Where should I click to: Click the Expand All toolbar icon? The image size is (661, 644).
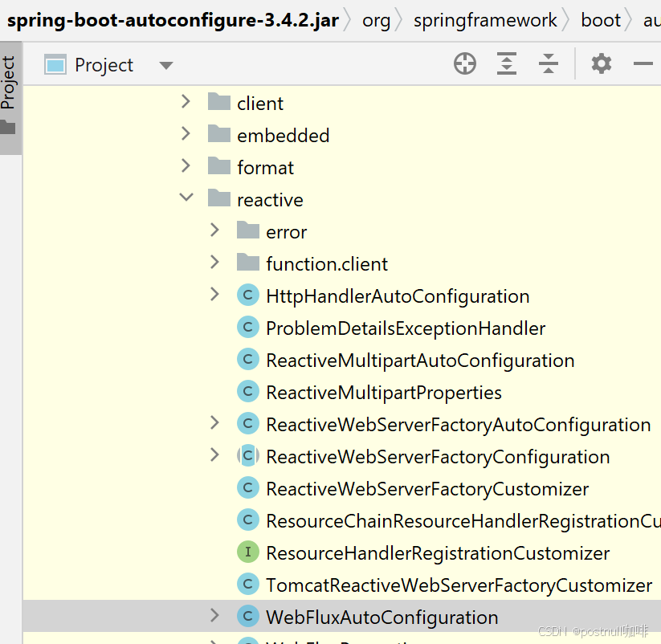click(506, 64)
